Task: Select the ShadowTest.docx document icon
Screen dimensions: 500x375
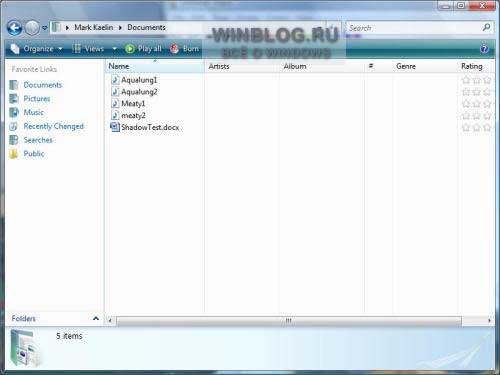Action: 115,127
